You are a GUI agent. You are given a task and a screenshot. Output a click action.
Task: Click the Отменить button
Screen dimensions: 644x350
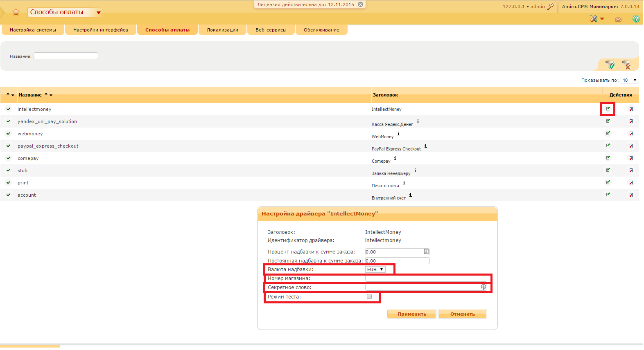point(462,314)
